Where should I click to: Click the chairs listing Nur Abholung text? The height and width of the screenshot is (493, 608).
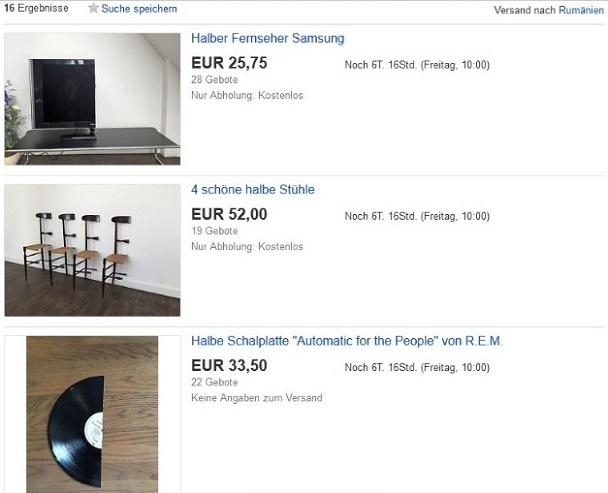tap(247, 246)
